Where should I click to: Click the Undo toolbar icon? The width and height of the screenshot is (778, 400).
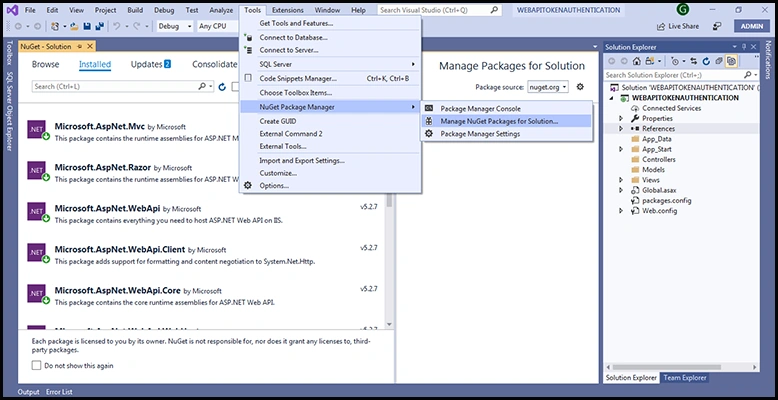pos(117,26)
